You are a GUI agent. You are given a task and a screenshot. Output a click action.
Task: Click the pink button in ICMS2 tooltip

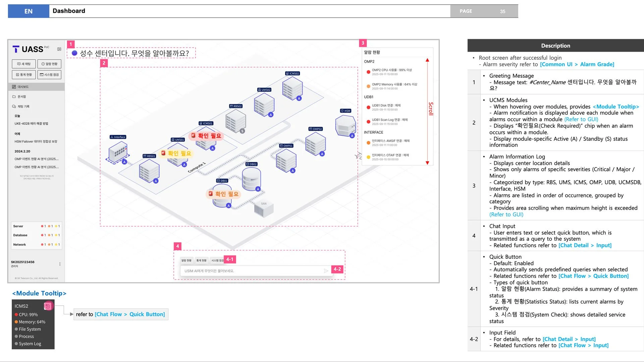[48, 306]
